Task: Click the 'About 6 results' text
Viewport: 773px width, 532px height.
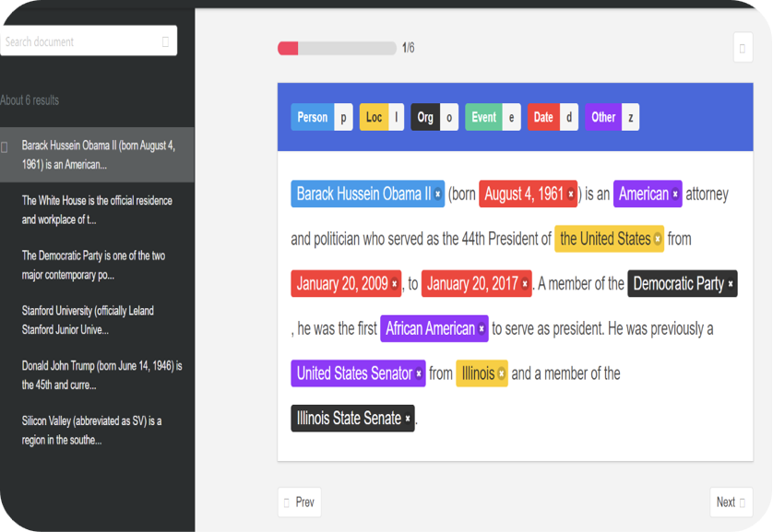Action: pos(30,100)
